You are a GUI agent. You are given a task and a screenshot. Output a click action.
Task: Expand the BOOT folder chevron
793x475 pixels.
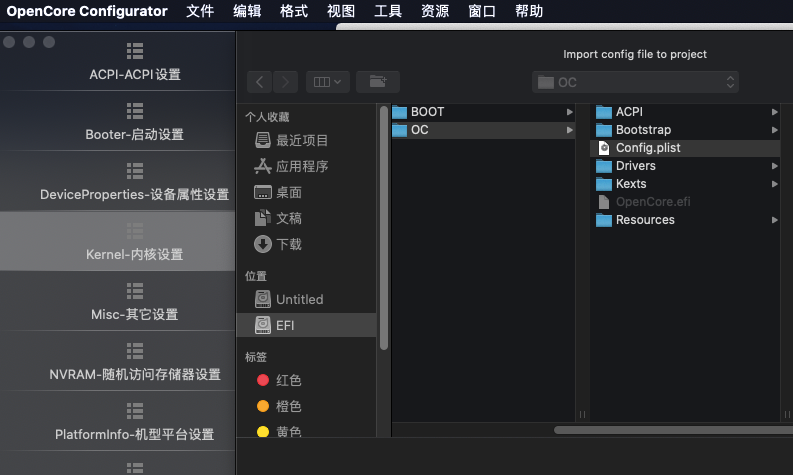(569, 112)
